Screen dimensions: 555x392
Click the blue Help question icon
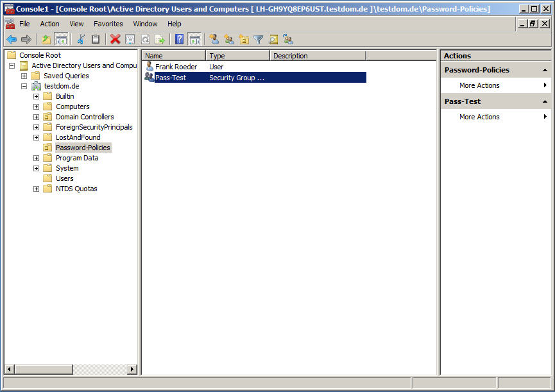(180, 39)
